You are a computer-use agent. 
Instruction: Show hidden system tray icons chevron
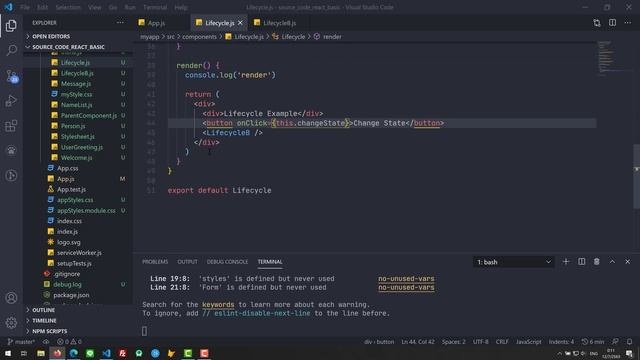tap(560, 353)
